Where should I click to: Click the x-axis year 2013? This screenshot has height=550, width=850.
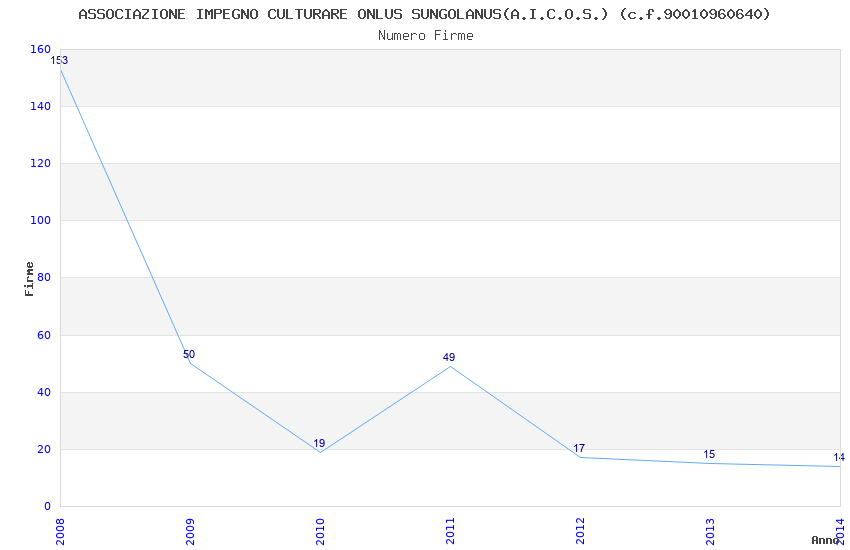[711, 532]
